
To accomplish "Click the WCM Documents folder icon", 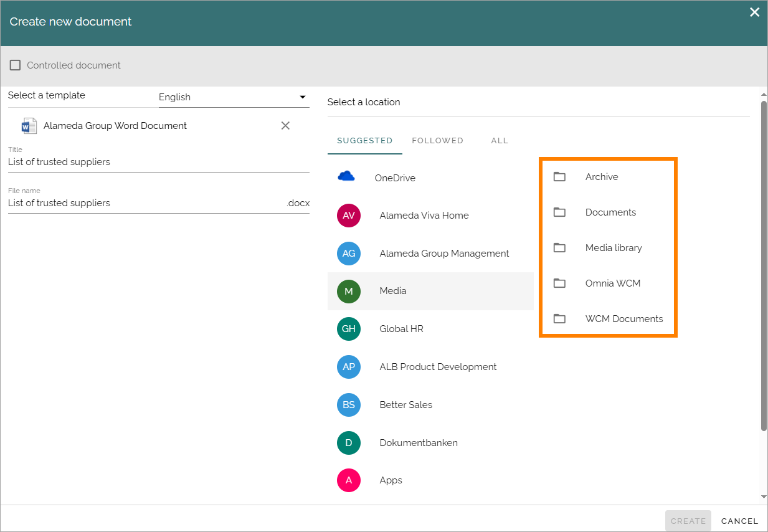I will point(559,319).
